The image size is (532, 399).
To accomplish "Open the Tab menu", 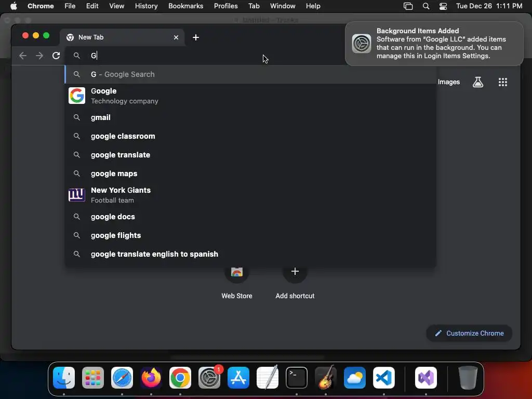I will (x=254, y=6).
